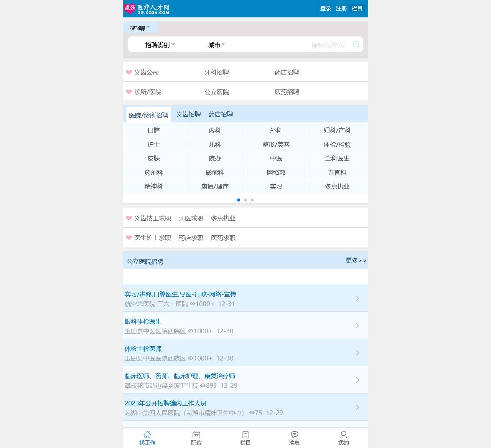Open the 招聘类别 dropdown
Viewport: 491px width, 448px height.
coord(160,45)
